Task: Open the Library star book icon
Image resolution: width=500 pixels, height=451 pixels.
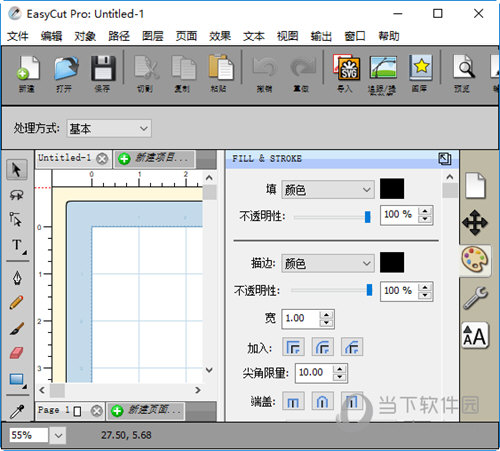Action: (421, 68)
